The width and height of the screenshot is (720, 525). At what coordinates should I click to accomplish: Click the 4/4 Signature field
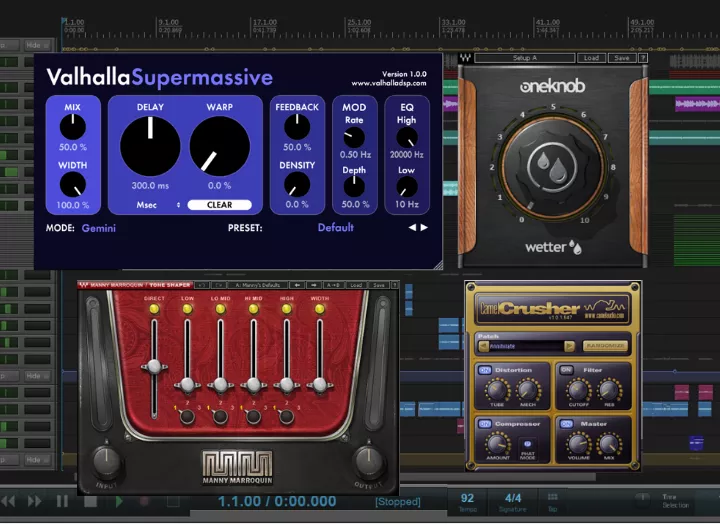click(513, 502)
